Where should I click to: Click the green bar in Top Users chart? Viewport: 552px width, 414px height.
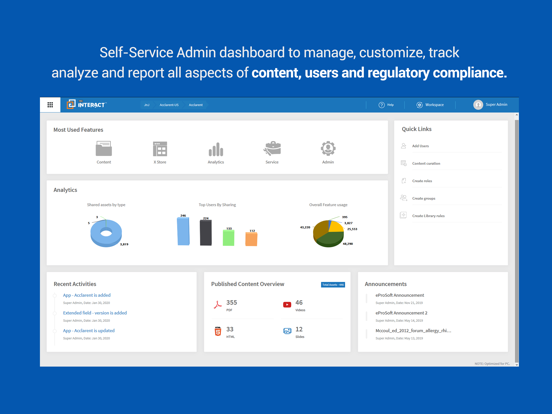pos(228,238)
